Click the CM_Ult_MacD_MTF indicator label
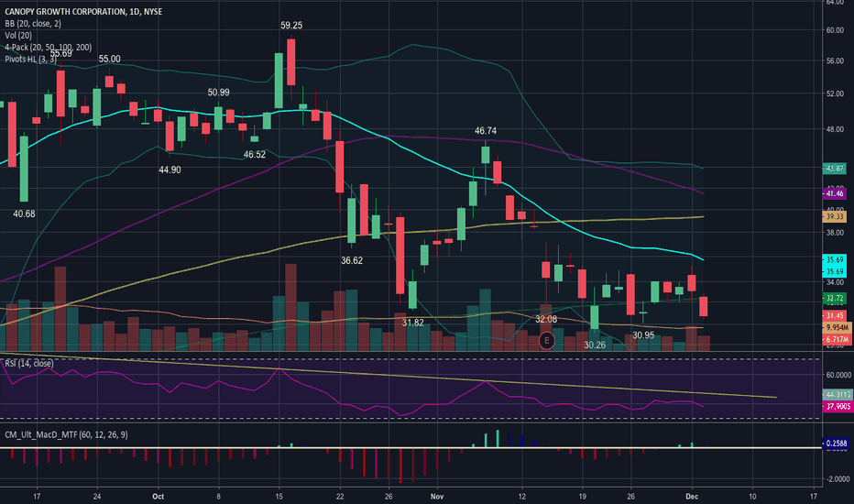Image resolution: width=854 pixels, height=504 pixels. [x=67, y=434]
